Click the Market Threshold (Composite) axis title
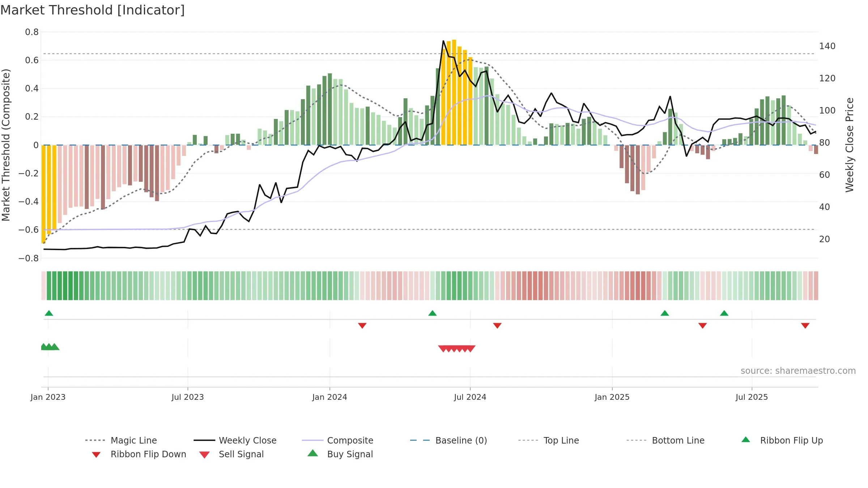This screenshot has height=488, width=868. click(6, 145)
